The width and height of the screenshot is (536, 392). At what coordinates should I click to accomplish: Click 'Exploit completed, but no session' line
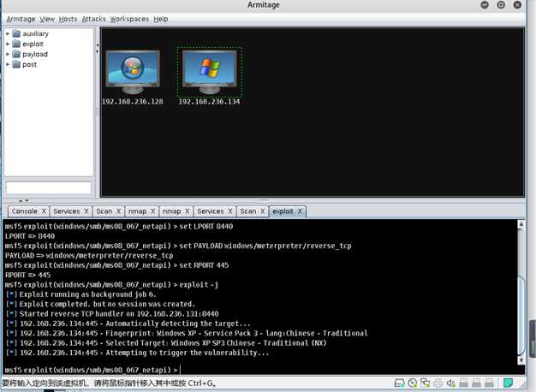(x=100, y=304)
